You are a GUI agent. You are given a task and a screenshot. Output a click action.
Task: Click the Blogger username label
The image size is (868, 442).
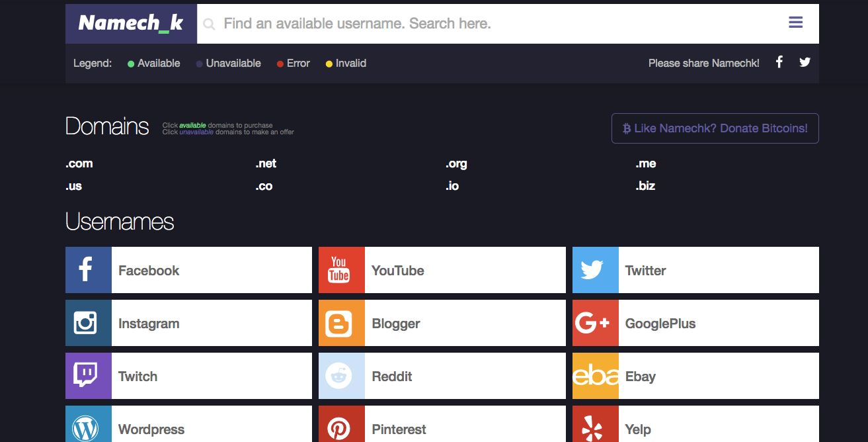click(x=396, y=324)
